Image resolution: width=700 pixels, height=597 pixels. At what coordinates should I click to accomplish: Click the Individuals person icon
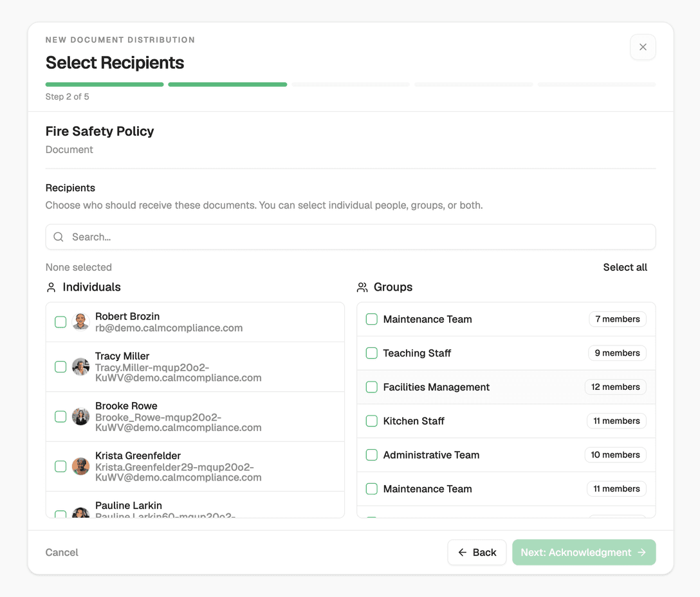point(51,287)
